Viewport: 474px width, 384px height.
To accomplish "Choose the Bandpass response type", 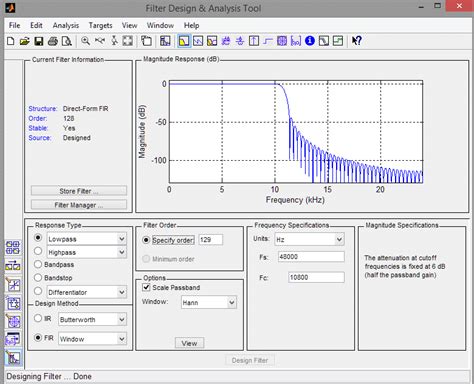I will [x=38, y=264].
